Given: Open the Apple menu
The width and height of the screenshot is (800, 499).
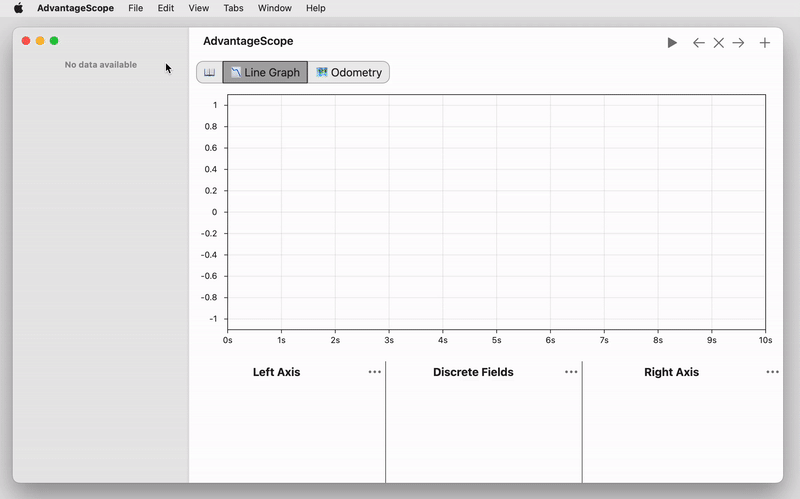Looking at the screenshot, I should 18,8.
